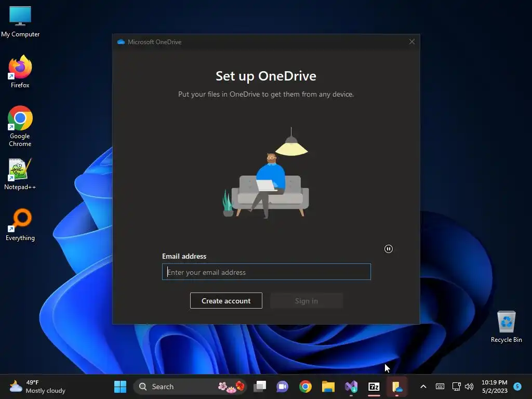532x399 pixels.
Task: Click the OneDrive setup taskbar icon
Action: click(396, 387)
